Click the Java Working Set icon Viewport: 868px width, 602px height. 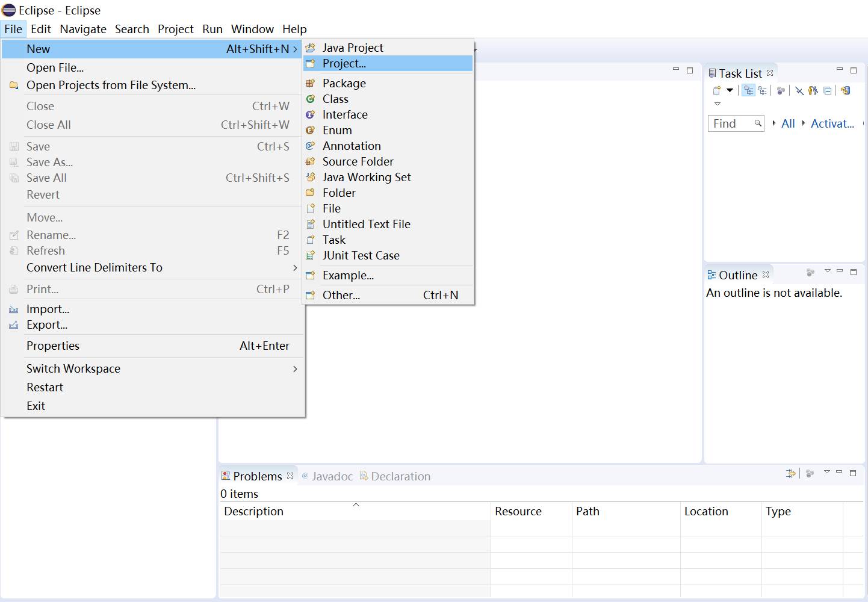pos(311,177)
